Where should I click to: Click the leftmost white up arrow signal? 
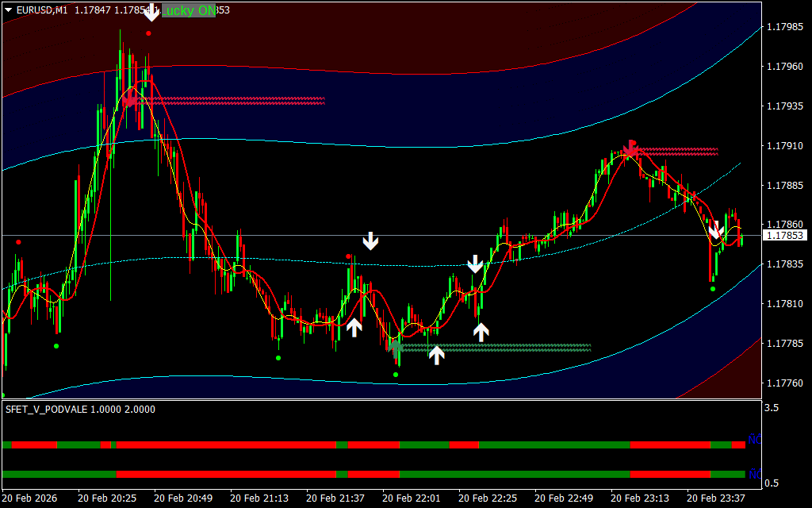pos(354,326)
